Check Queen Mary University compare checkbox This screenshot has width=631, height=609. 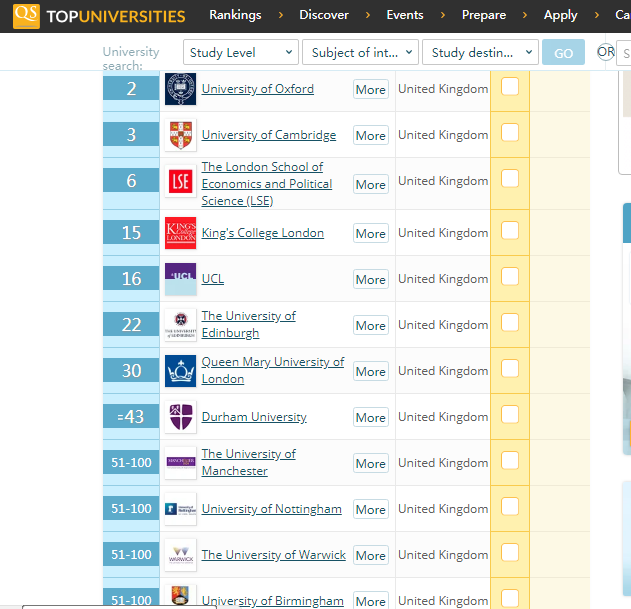(x=510, y=368)
